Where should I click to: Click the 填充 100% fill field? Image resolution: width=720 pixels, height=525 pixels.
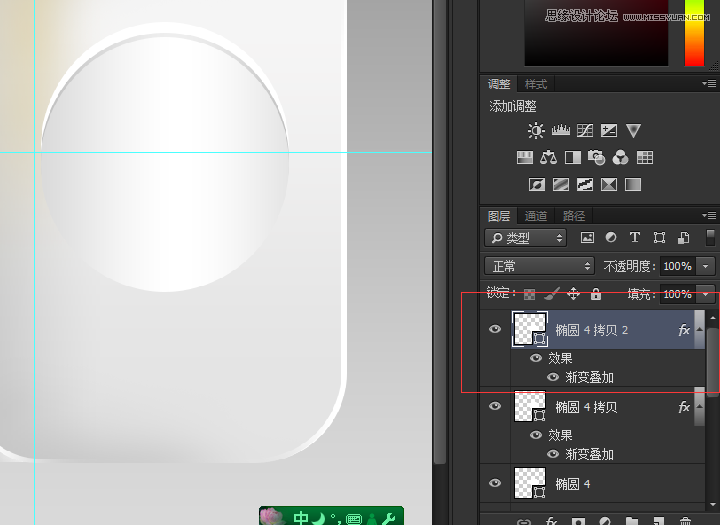coord(677,294)
